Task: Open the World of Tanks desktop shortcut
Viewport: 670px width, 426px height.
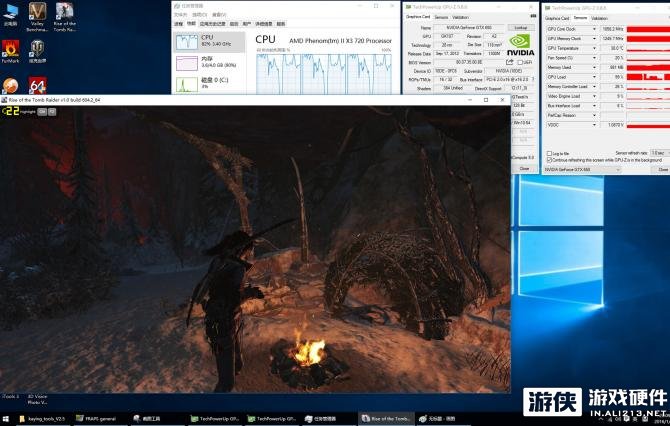Action: pos(37,51)
